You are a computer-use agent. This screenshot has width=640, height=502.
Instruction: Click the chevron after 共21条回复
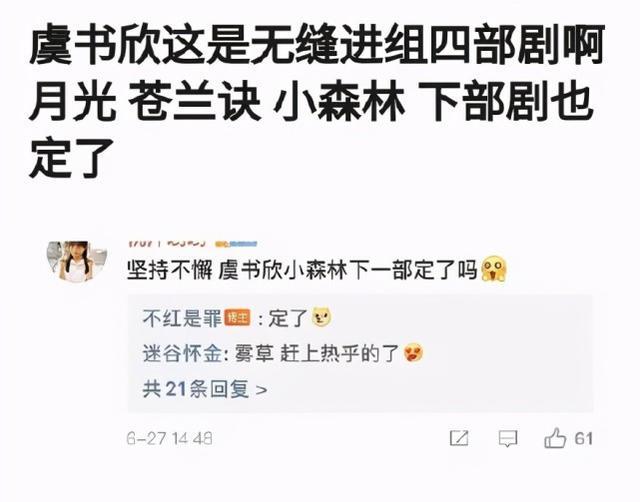(x=261, y=390)
